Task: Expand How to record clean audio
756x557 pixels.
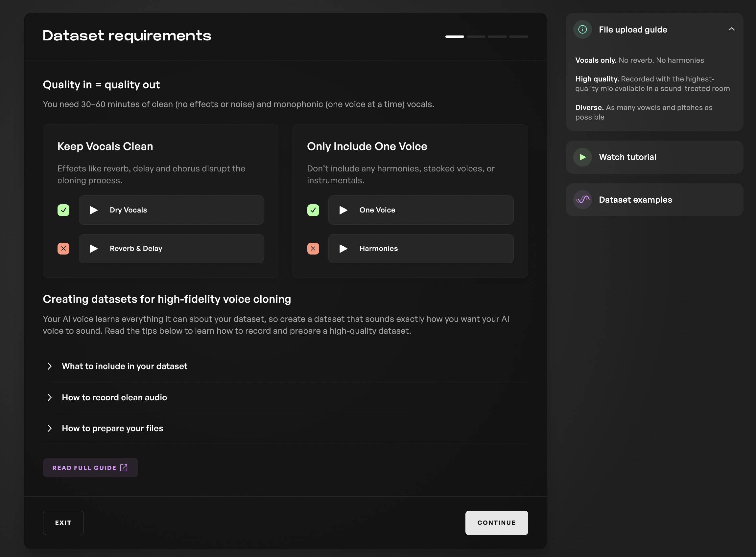Action: point(114,397)
